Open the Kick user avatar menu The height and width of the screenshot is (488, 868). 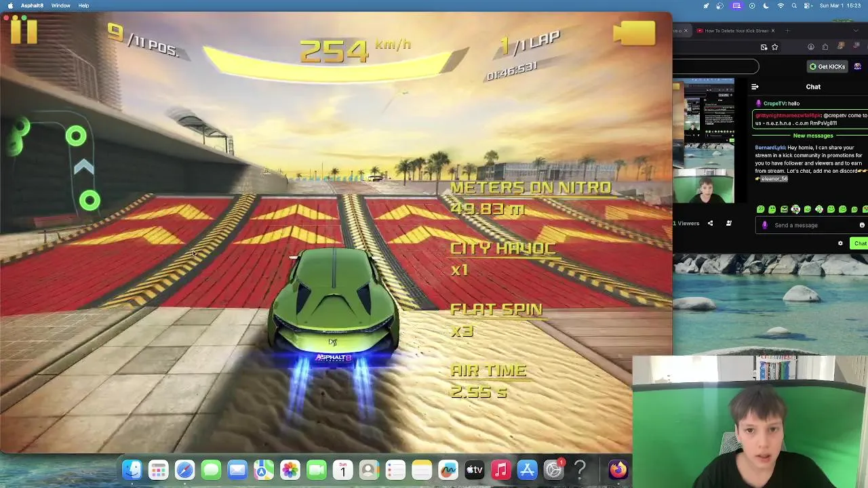pos(858,66)
